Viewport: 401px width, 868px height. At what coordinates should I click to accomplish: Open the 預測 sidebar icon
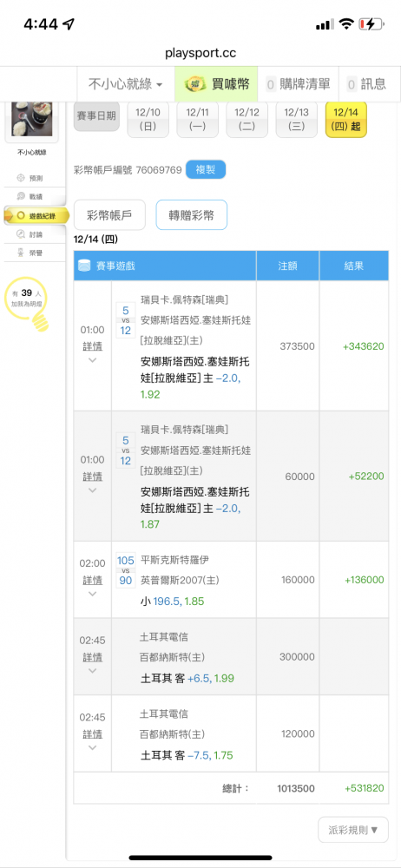[21, 178]
